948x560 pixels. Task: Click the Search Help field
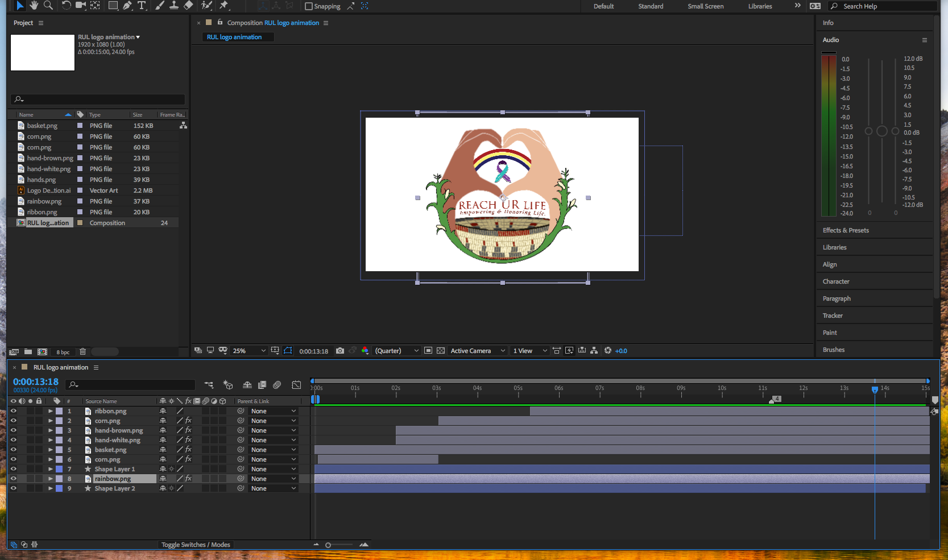tap(884, 6)
